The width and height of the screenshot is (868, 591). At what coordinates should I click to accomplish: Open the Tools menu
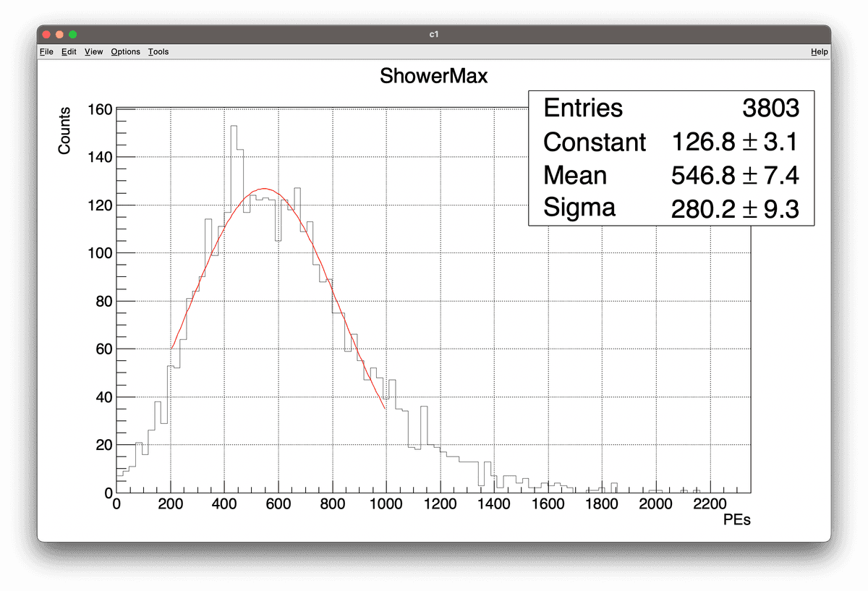pos(158,52)
